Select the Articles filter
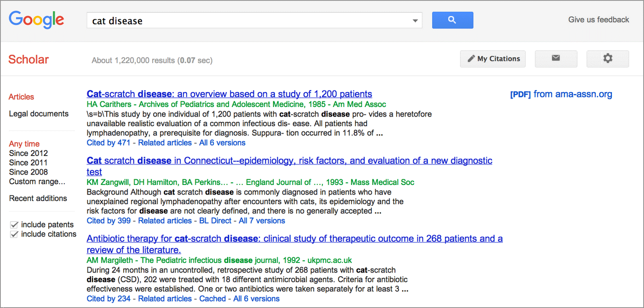The image size is (644, 308). tap(21, 97)
